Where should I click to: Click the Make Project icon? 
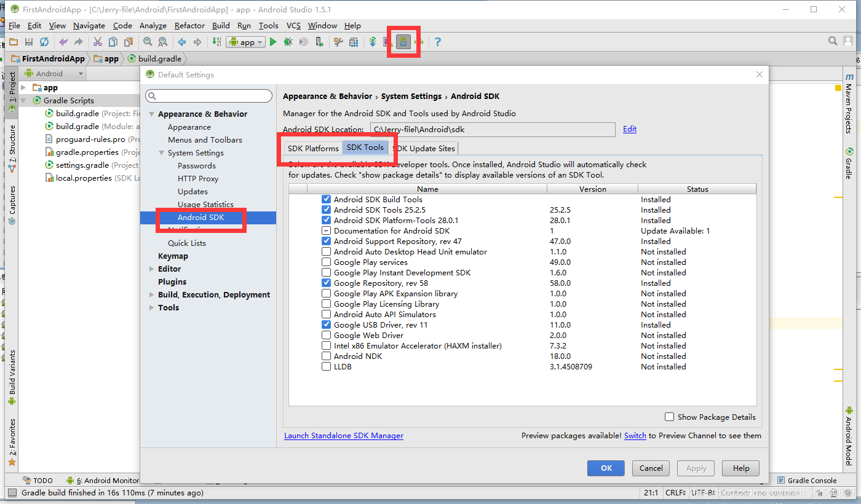pyautogui.click(x=216, y=42)
